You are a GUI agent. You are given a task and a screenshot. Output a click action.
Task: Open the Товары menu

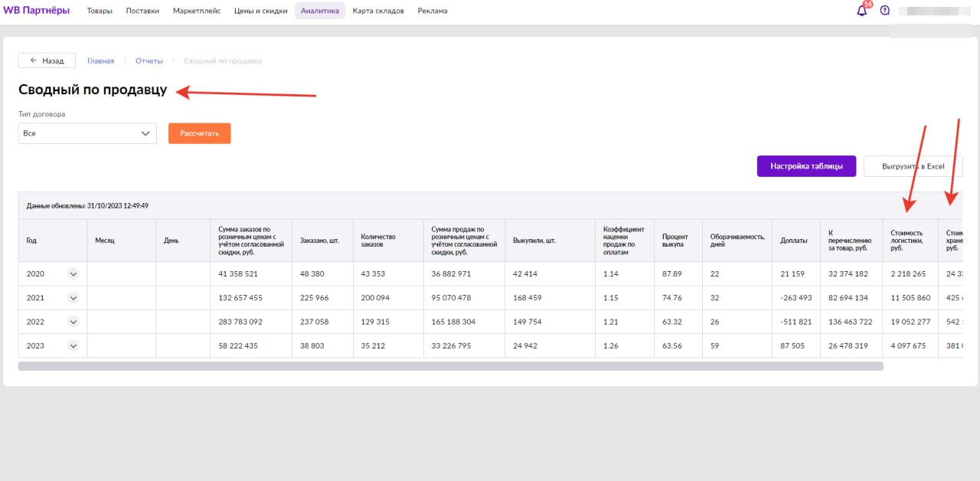point(100,11)
